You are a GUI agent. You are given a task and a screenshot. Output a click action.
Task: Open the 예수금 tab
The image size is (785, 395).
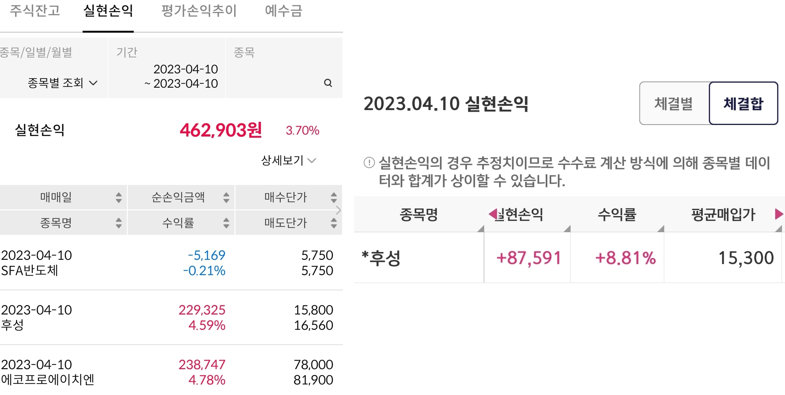pos(283,11)
